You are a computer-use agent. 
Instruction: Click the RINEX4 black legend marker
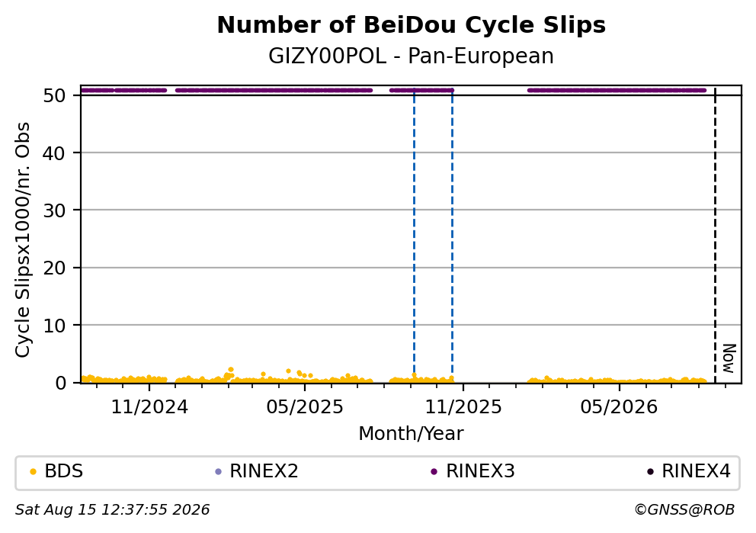[x=650, y=472]
